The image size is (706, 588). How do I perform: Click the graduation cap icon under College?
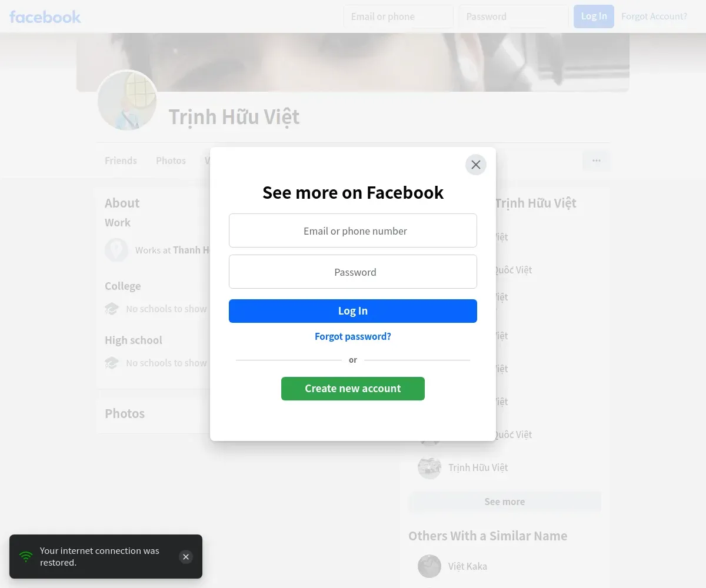112,309
